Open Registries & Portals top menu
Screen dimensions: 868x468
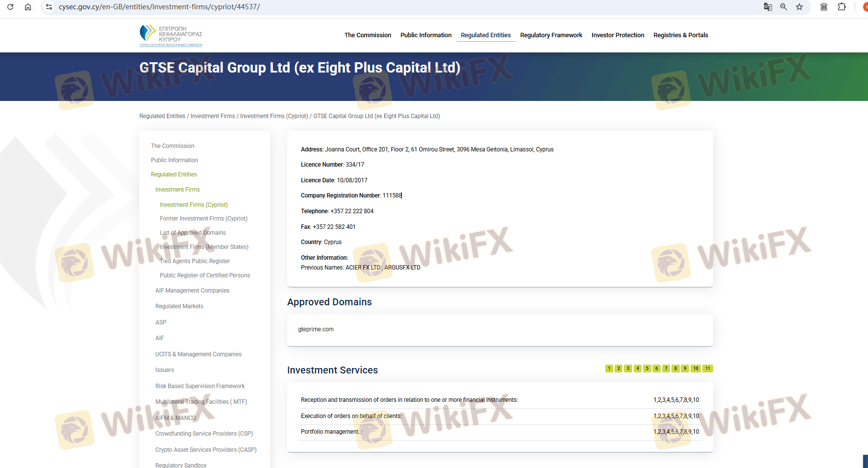pyautogui.click(x=681, y=35)
